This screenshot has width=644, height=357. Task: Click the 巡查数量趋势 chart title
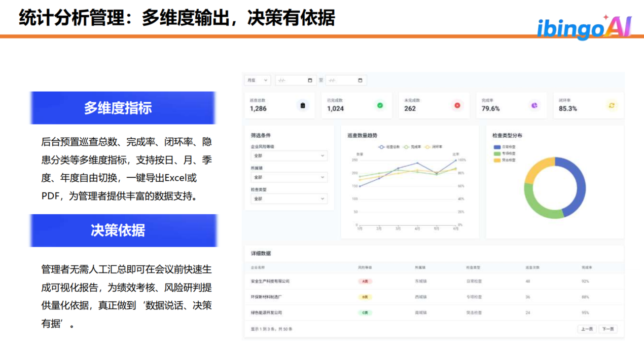362,135
